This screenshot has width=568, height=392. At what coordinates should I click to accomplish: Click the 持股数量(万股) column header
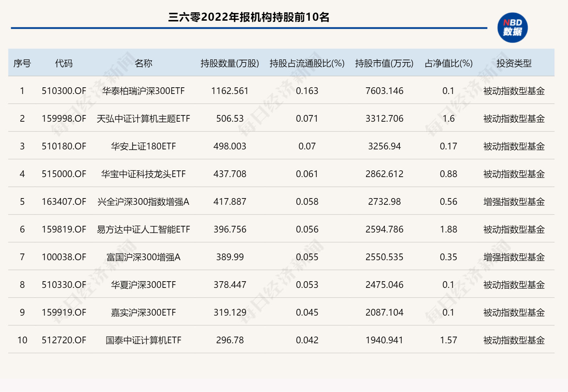click(x=230, y=63)
